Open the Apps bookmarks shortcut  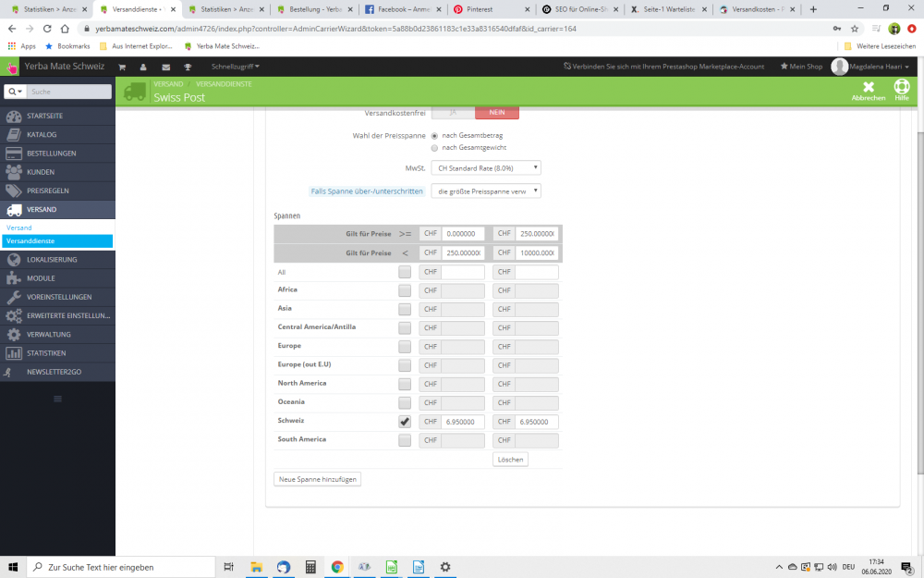[22, 46]
